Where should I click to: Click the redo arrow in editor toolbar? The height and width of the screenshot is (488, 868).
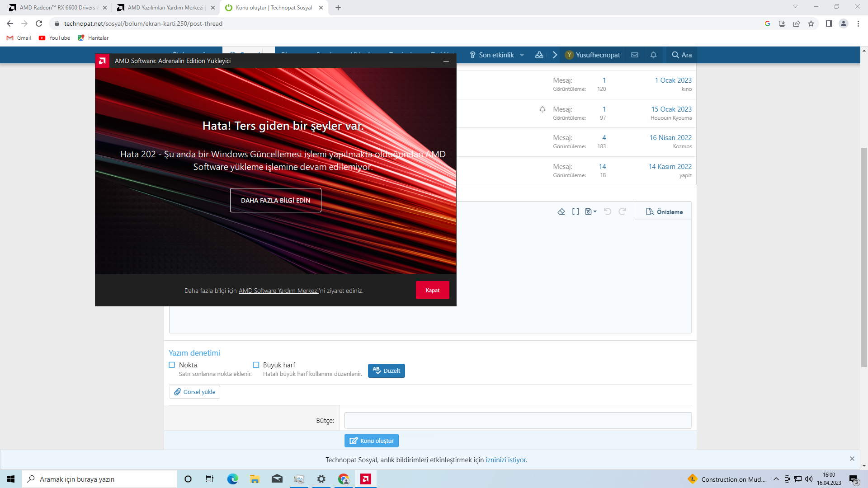click(623, 211)
